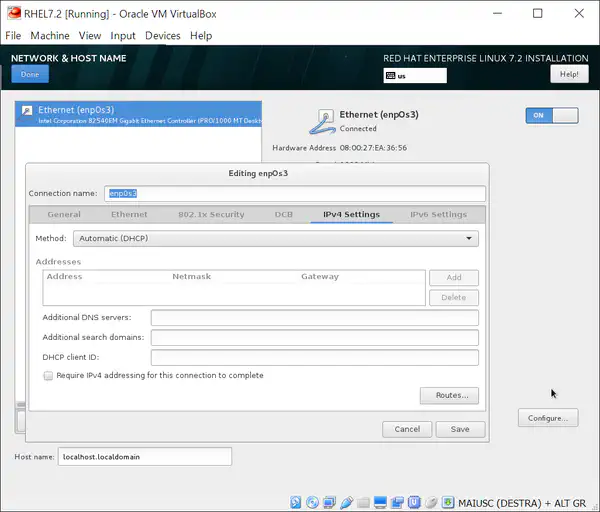Toggle the Ethernet ON/OFF switch

pyautogui.click(x=551, y=116)
